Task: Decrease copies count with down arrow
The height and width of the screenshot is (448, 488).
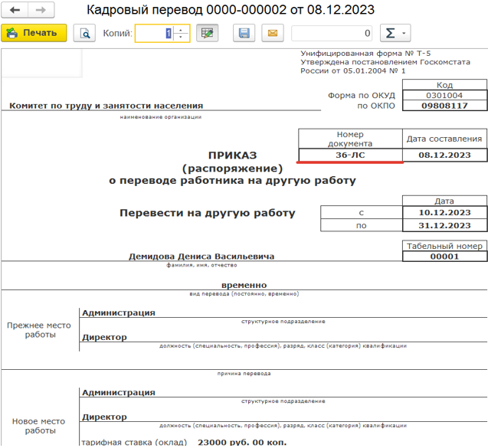Action: (182, 37)
